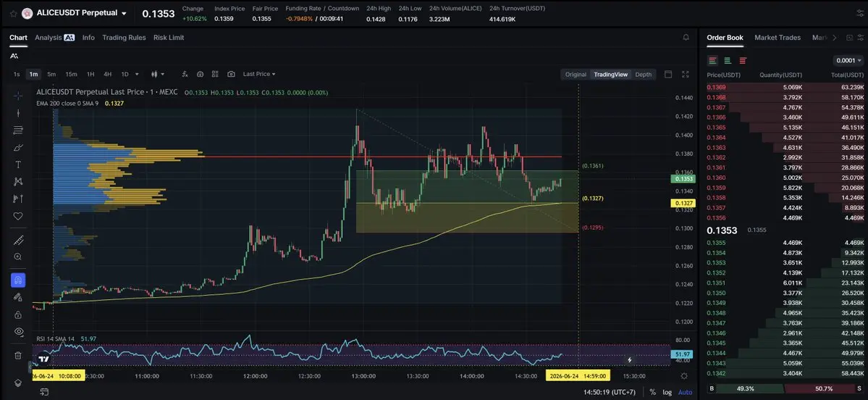Toggle Auto scale mode
Viewport: 868px width, 400px height.
click(x=685, y=392)
